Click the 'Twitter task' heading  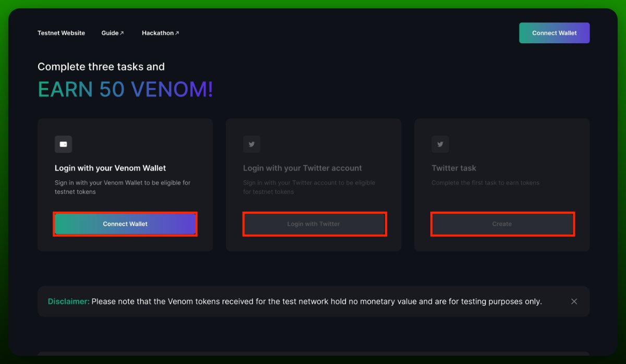[x=454, y=168]
